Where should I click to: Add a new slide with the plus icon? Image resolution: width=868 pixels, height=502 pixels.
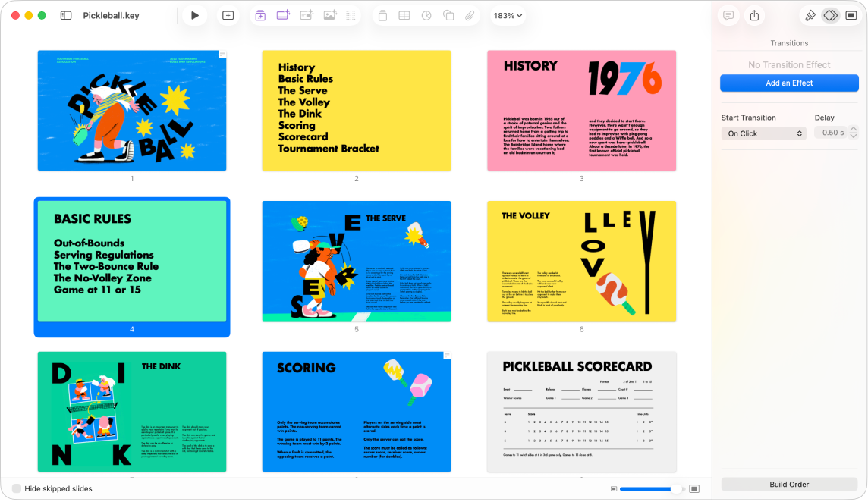tap(228, 15)
